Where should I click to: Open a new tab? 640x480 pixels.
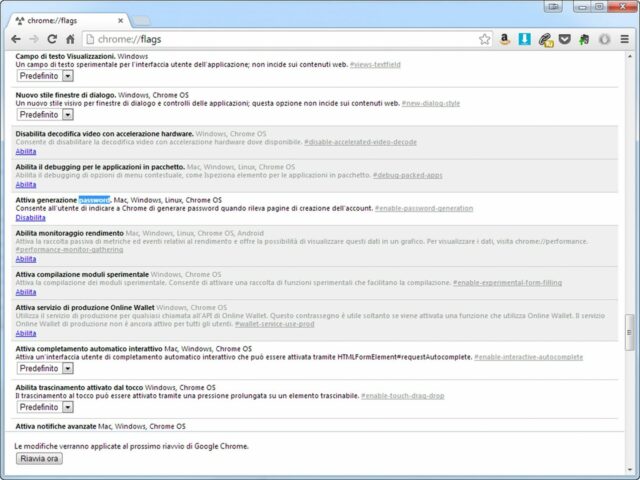tap(141, 19)
